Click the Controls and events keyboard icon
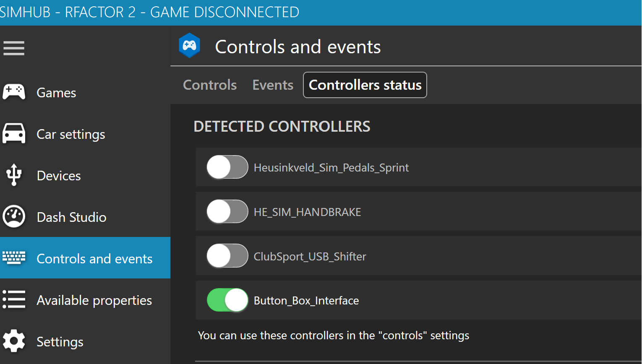This screenshot has width=642, height=364. (14, 258)
